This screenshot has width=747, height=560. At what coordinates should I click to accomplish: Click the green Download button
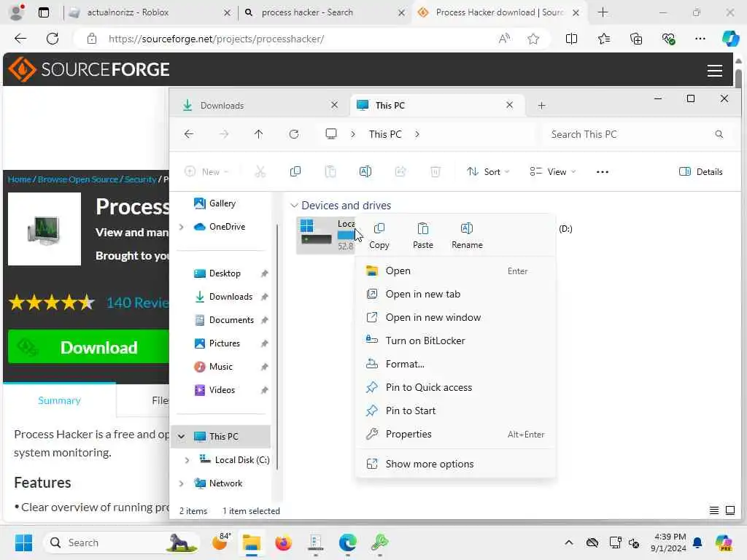pos(88,347)
